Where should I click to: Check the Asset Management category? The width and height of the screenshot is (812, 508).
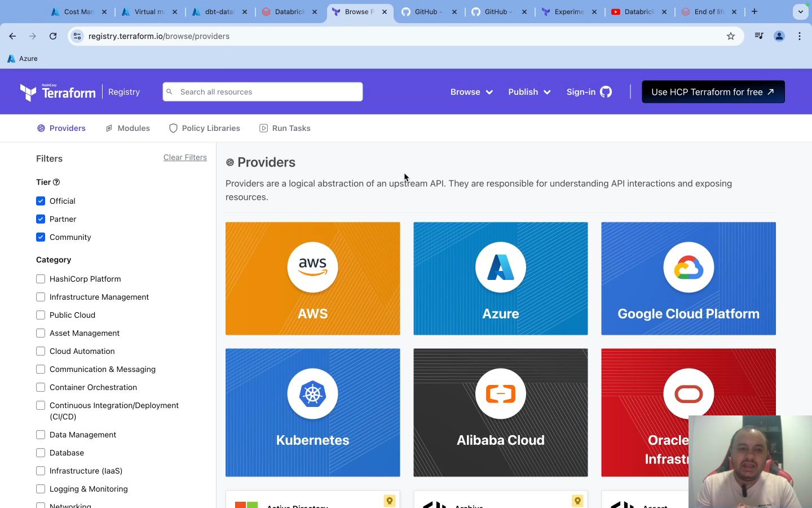(41, 333)
